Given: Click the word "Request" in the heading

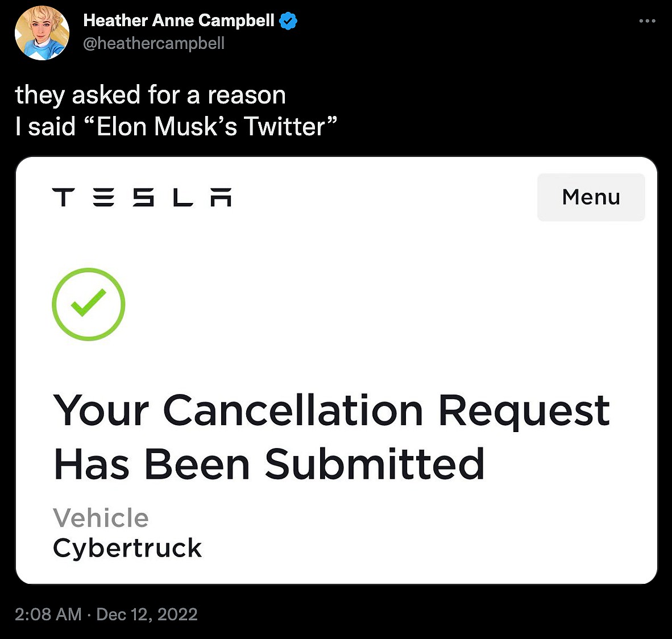Looking at the screenshot, I should coord(524,410).
